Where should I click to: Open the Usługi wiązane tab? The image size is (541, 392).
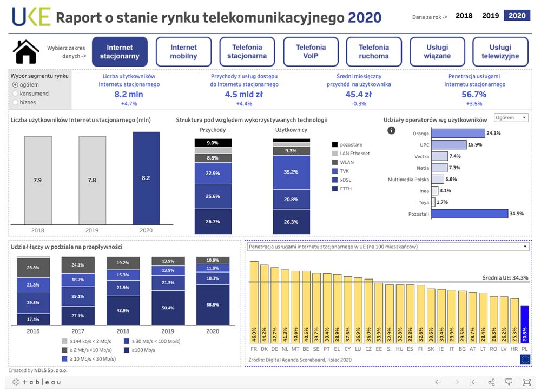pyautogui.click(x=437, y=52)
